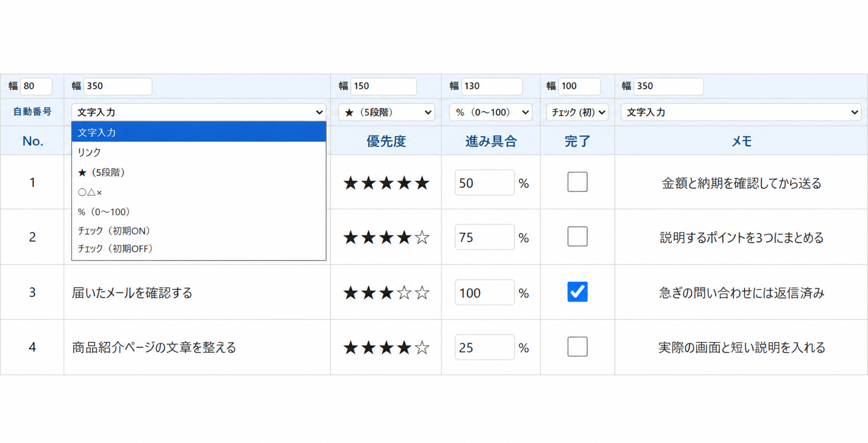Choose ○△× option in the open list
The width and height of the screenshot is (868, 443).
(x=199, y=192)
